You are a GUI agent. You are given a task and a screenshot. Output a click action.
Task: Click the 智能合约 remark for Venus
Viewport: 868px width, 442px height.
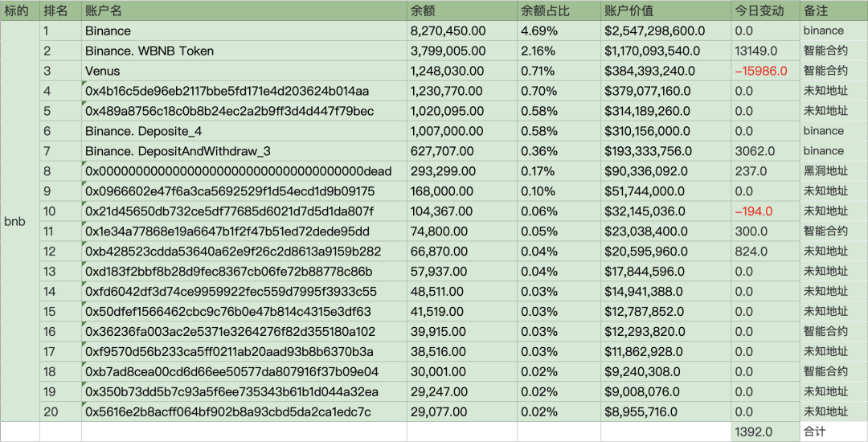click(x=833, y=71)
